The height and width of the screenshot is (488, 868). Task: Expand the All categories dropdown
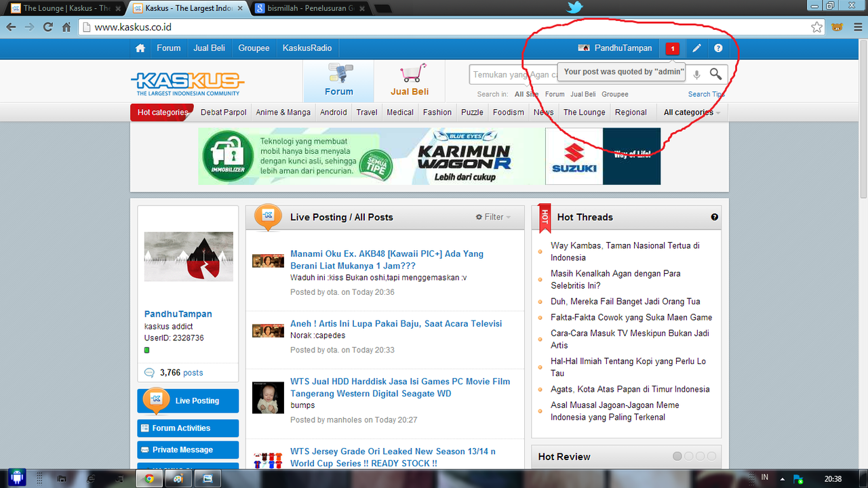[x=692, y=113]
